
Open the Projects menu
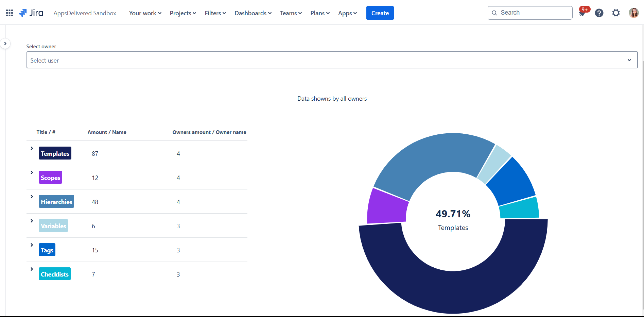[x=183, y=13]
